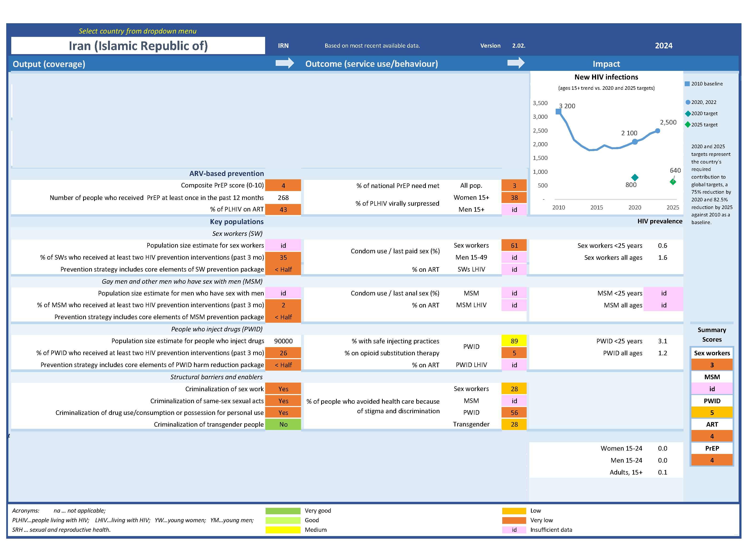Viewport: 747px width, 560px height.
Task: Click the ART summary score 4
Action: click(712, 436)
